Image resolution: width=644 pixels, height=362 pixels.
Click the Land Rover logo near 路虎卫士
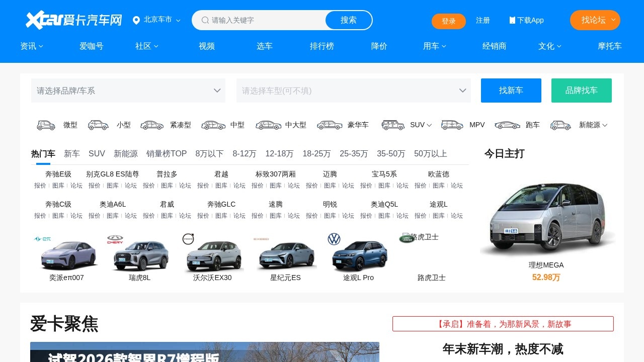click(406, 237)
